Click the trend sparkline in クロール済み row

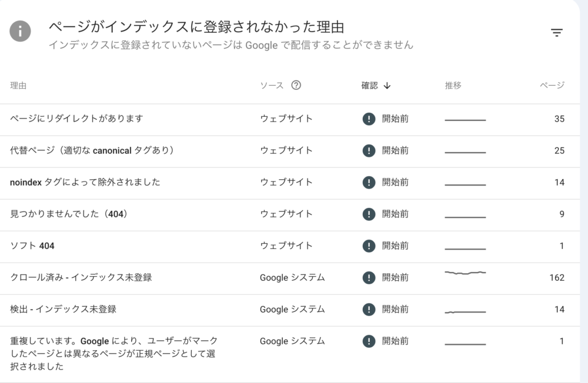465,273
